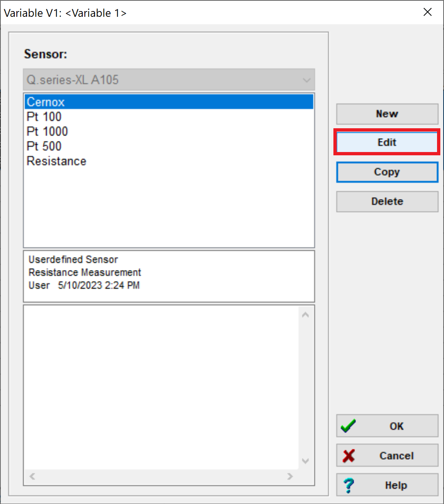Confirm the dialog with OK
444x504 pixels.
[x=387, y=426]
